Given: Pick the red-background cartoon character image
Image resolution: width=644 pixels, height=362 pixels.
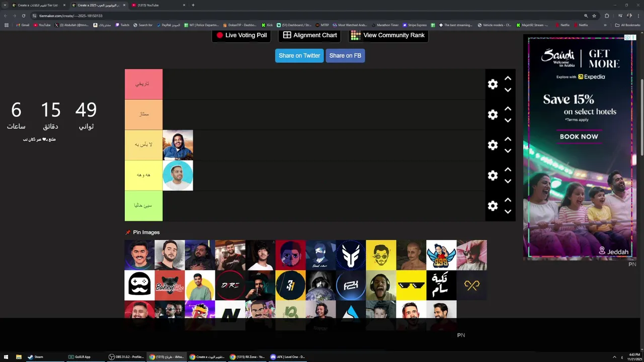Looking at the screenshot, I should point(290,255).
